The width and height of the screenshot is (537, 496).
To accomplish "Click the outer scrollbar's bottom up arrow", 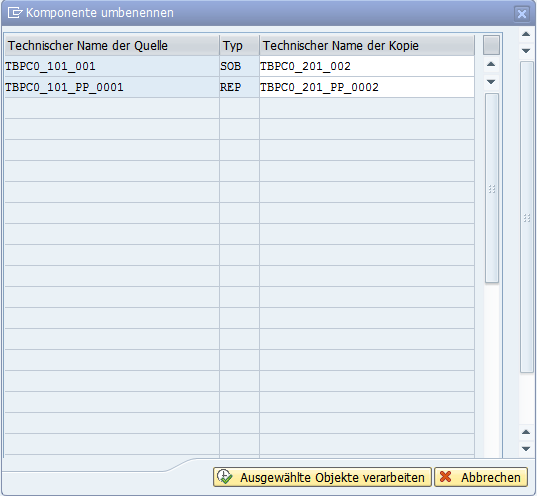I will pyautogui.click(x=526, y=432).
